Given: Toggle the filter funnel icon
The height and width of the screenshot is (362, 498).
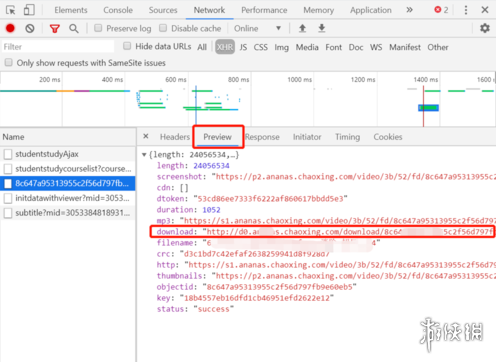Looking at the screenshot, I should [x=55, y=29].
